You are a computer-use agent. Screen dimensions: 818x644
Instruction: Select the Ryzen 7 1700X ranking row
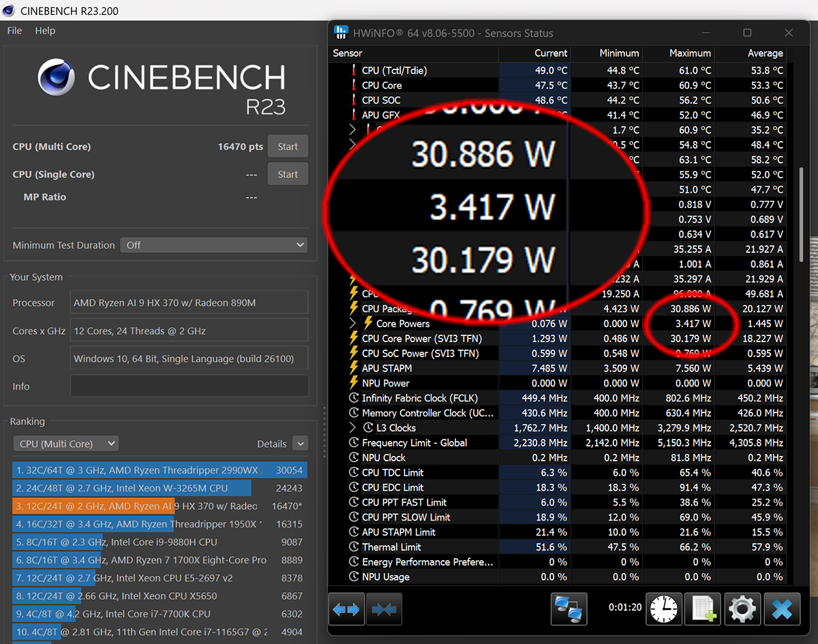(160, 559)
